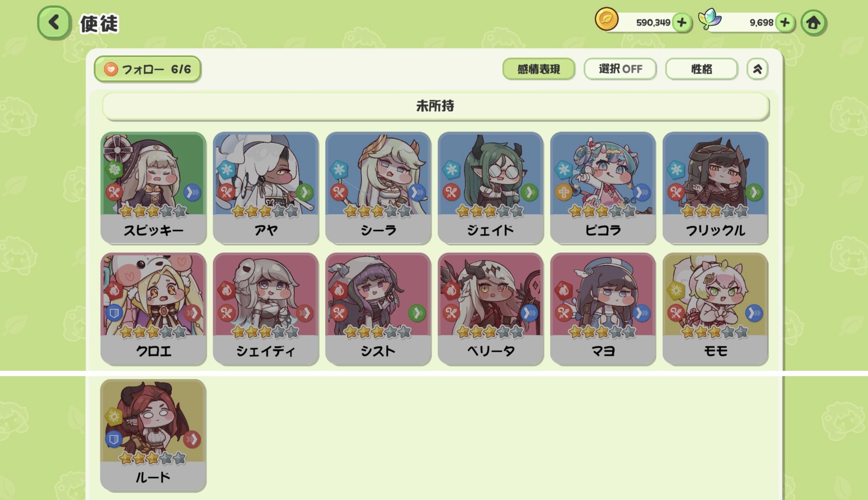Open the ベリータ character portrait
Viewport: 868px width, 500px height.
(x=491, y=294)
